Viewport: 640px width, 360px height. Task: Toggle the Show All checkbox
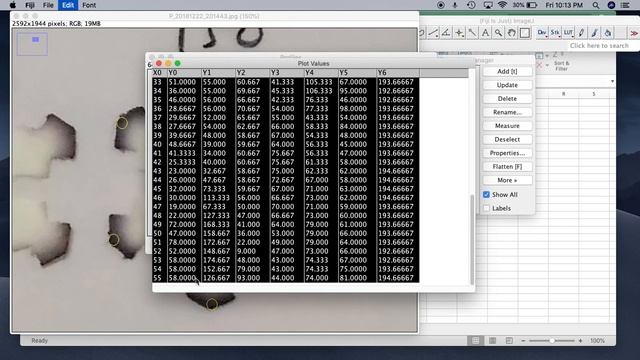pos(486,195)
